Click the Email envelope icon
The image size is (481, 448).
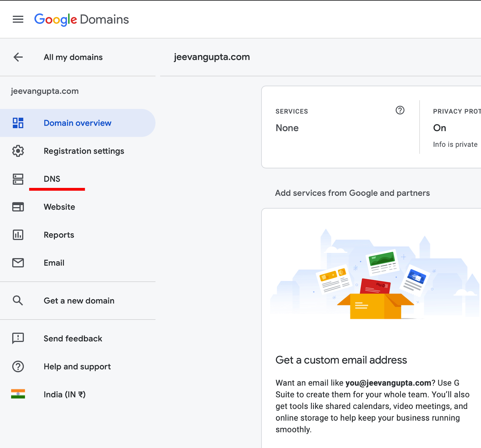tap(18, 263)
